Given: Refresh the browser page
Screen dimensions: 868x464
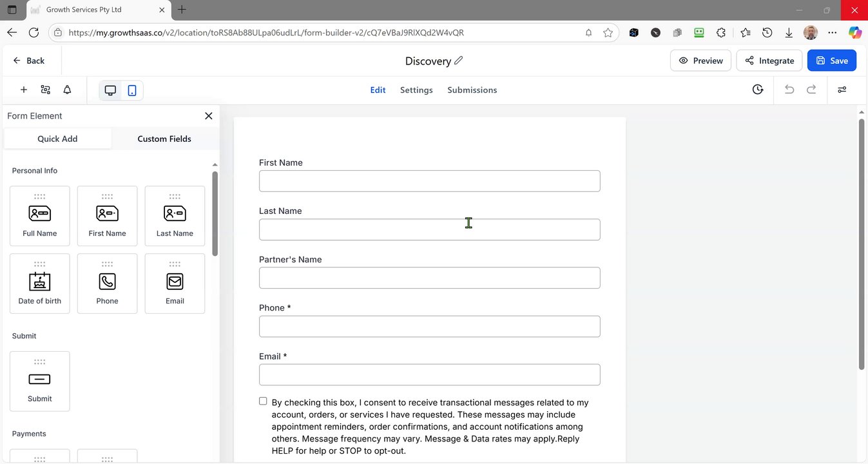Looking at the screenshot, I should [34, 32].
